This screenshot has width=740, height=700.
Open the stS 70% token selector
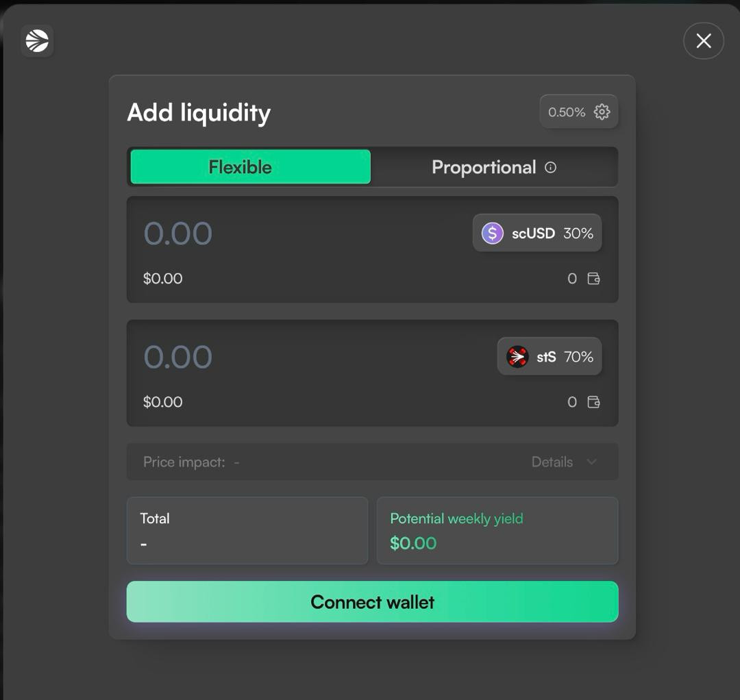(x=550, y=357)
